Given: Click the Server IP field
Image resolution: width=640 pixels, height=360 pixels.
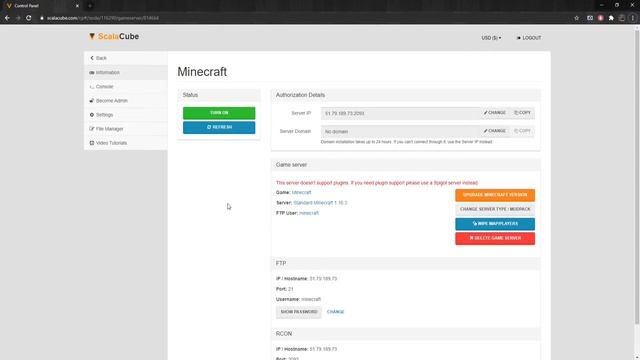Looking at the screenshot, I should (x=400, y=113).
